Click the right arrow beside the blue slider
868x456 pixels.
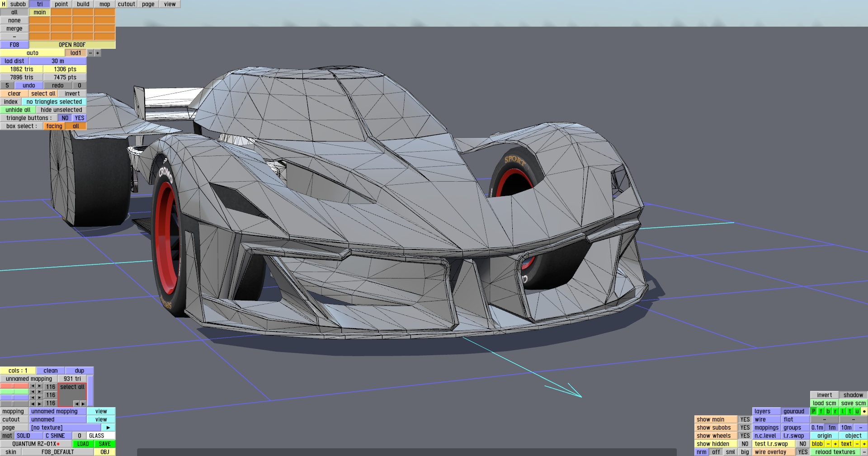click(40, 398)
